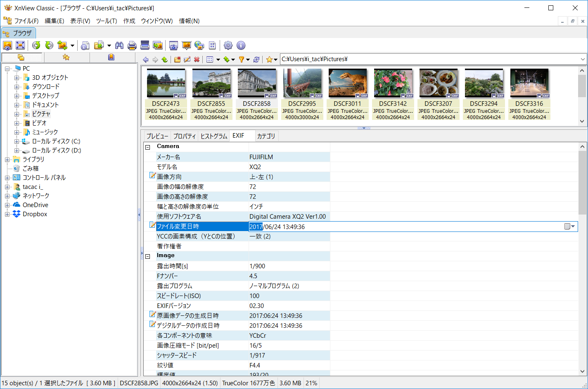The width and height of the screenshot is (588, 389).
Task: Open the search tool with the binoculars icon
Action: tap(119, 45)
